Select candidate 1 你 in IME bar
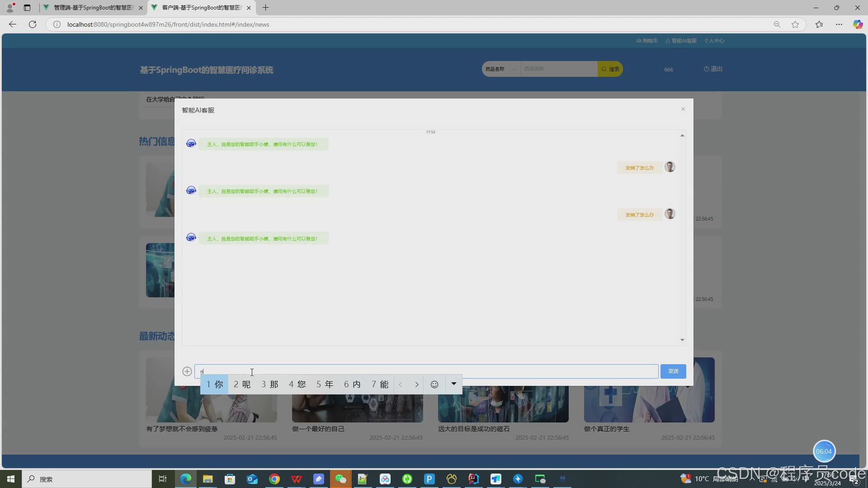 (x=215, y=385)
